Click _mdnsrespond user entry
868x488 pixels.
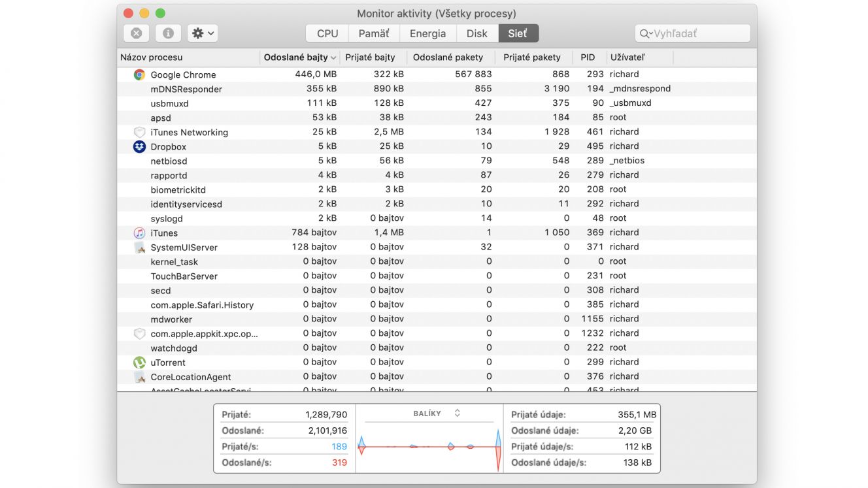point(640,89)
